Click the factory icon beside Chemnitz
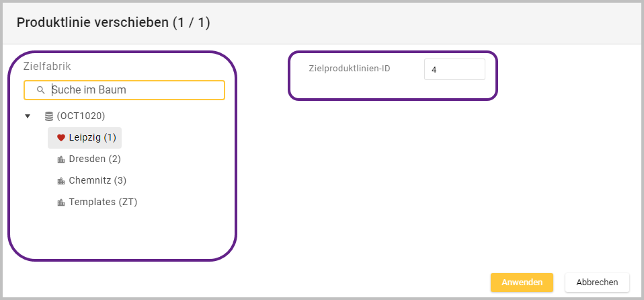The image size is (644, 300). coord(61,181)
